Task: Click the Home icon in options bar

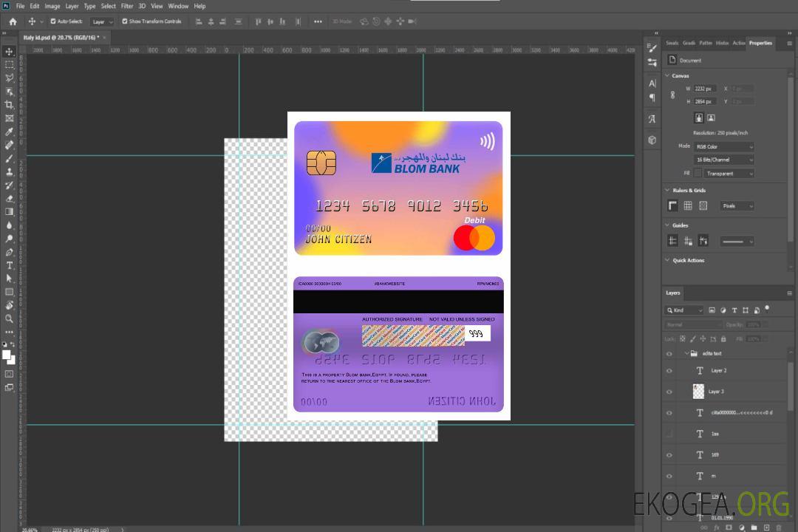Action: (x=13, y=21)
